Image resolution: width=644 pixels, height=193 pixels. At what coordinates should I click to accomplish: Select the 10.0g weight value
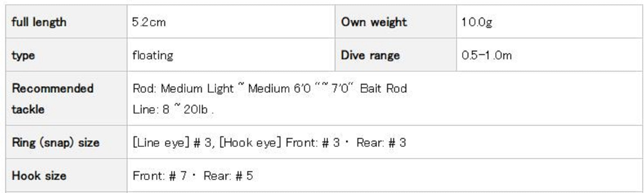tap(477, 22)
